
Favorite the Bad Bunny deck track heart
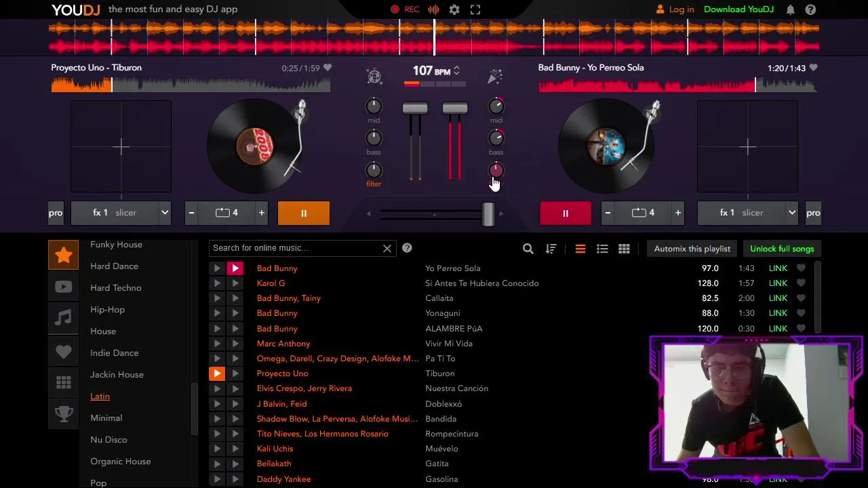tap(813, 68)
